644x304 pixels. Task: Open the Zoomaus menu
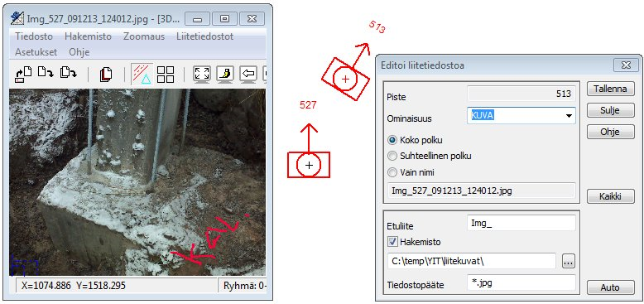pos(144,36)
